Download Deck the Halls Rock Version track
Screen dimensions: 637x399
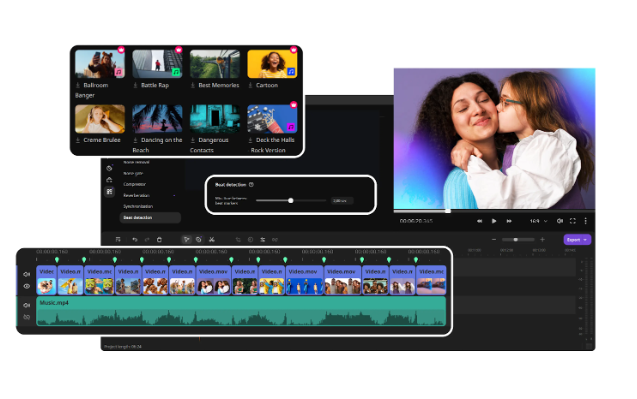coord(250,140)
